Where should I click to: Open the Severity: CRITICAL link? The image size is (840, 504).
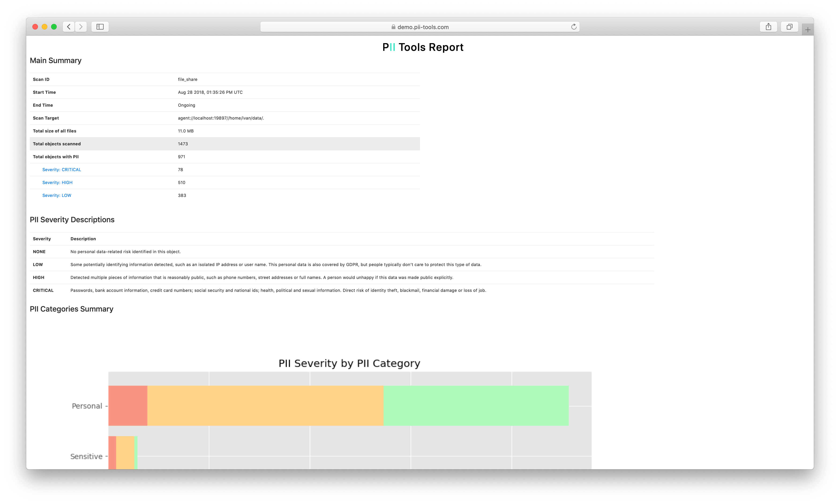[61, 169]
